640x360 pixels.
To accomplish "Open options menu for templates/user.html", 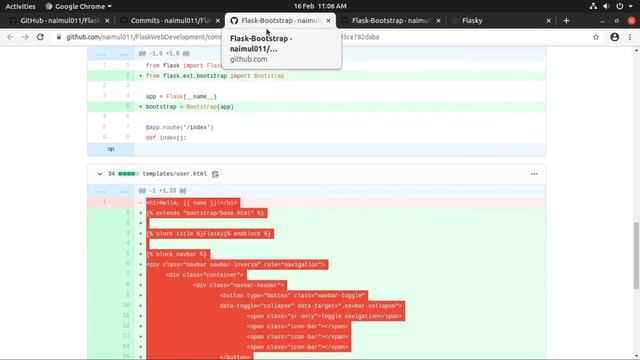I will tap(534, 174).
